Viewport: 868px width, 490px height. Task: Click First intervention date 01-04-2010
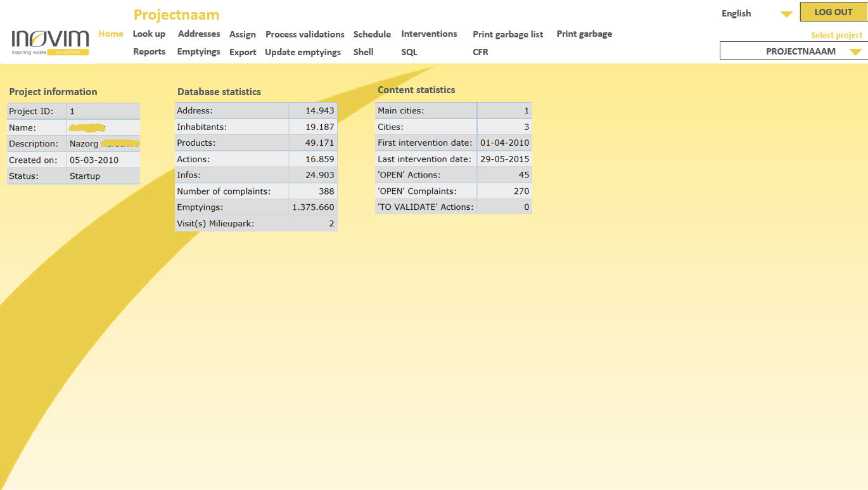coord(505,143)
